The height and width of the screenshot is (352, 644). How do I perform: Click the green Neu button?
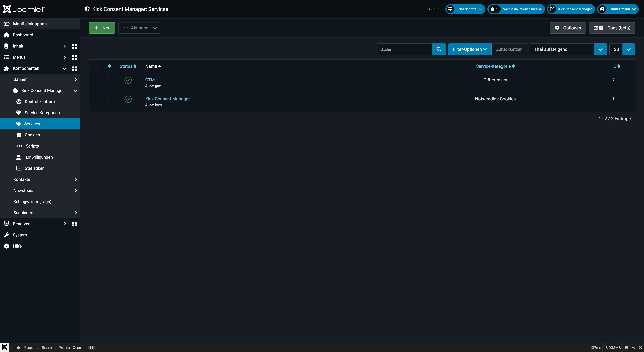click(102, 28)
